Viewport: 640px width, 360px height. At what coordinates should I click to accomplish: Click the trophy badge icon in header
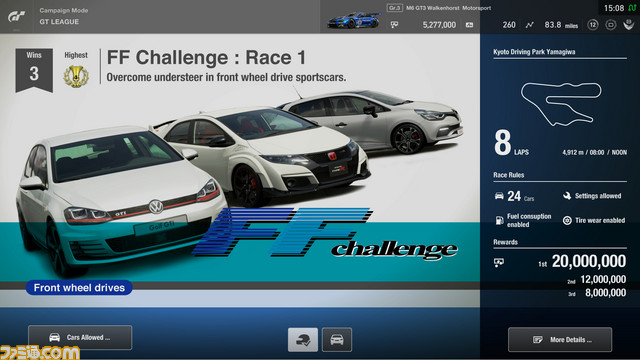click(629, 24)
